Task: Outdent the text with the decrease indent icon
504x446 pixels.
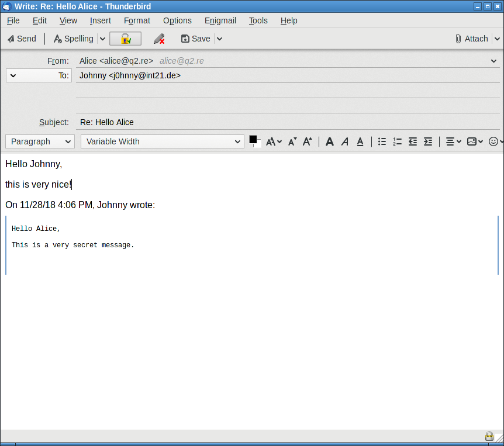Action: pyautogui.click(x=413, y=141)
